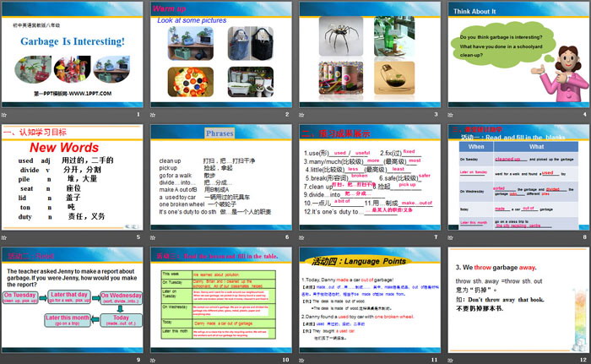Click the animation star icon under slide 6

pos(153,237)
